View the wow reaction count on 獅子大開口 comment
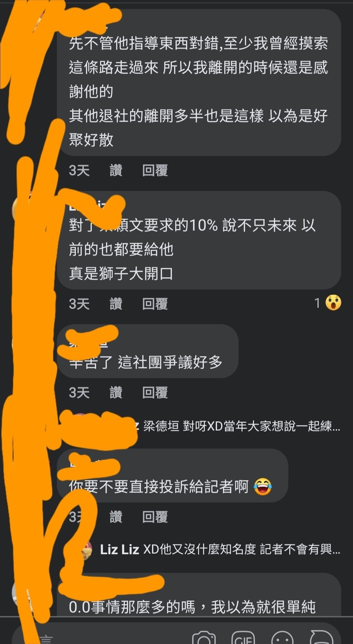Screen dimensions: 353x644 (x=328, y=303)
